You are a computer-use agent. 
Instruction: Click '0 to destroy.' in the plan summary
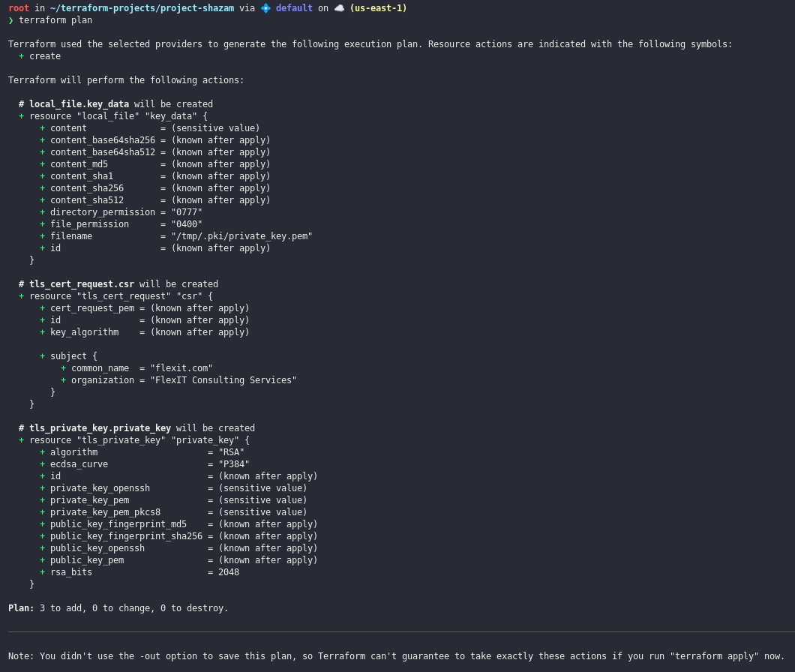(194, 608)
